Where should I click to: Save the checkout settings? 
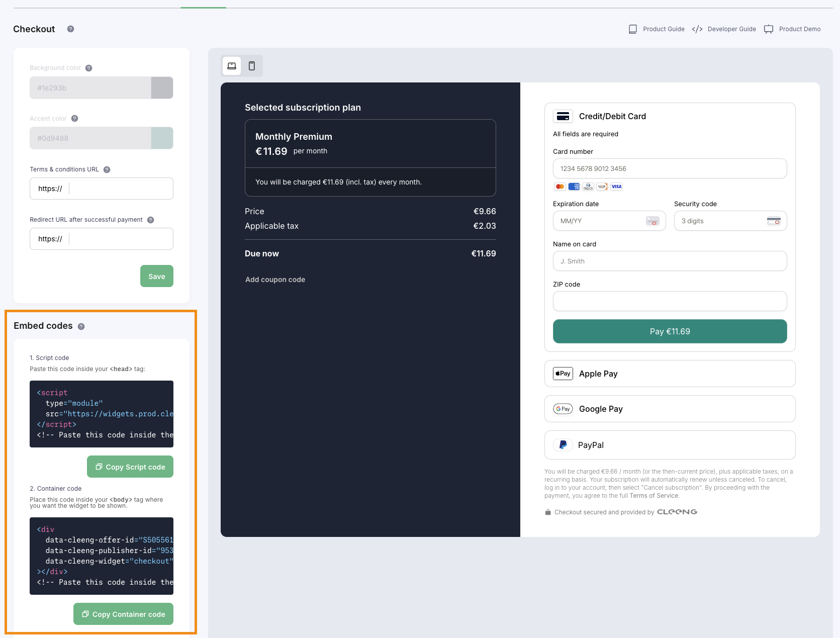[157, 276]
